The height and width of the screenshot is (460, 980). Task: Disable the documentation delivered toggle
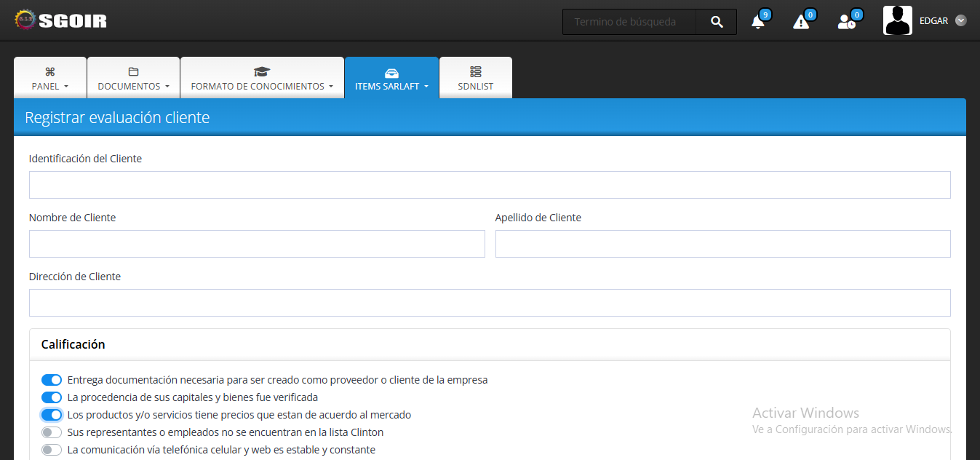(52, 380)
